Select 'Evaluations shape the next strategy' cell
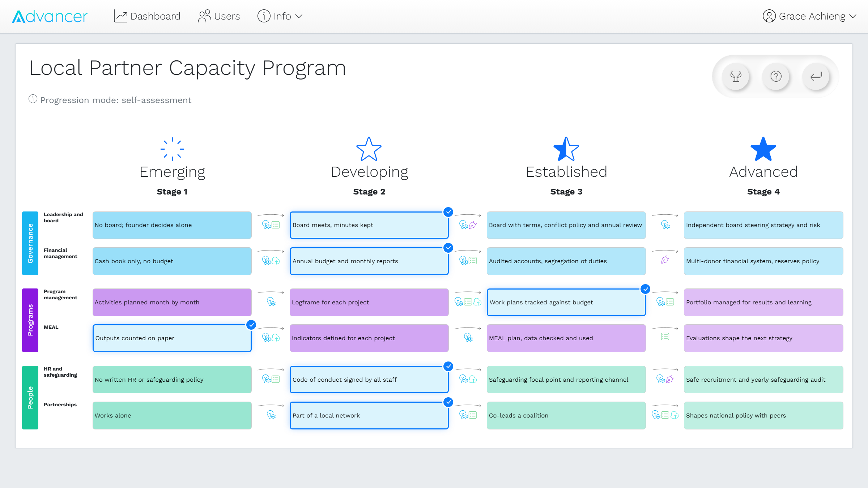Viewport: 868px width, 488px height. click(763, 338)
